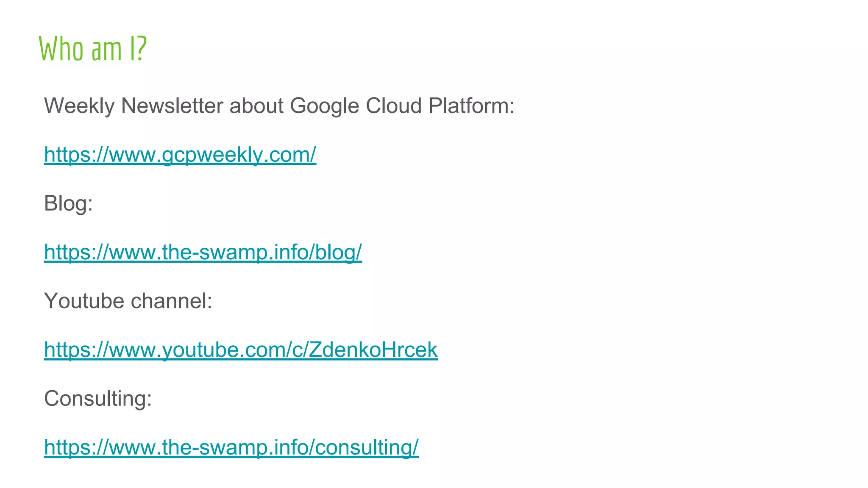Image resolution: width=868 pixels, height=488 pixels.
Task: Click the word 'channel:' in the Youtube label
Action: [x=171, y=301]
